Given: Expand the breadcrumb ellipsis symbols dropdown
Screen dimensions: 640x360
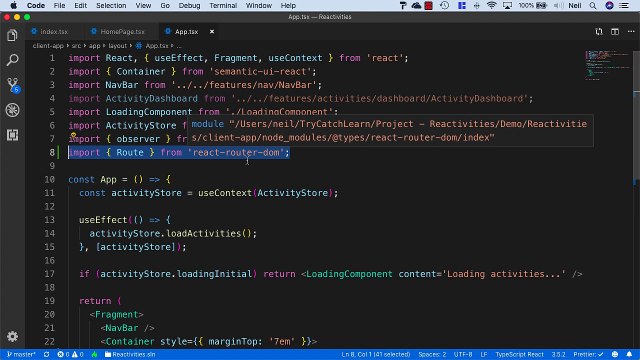Looking at the screenshot, I should [179, 46].
